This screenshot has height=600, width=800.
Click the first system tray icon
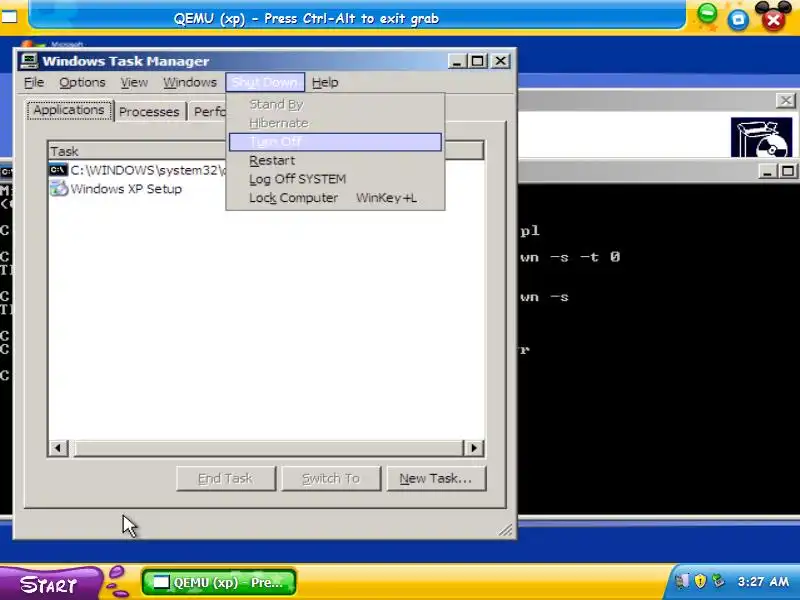[682, 581]
